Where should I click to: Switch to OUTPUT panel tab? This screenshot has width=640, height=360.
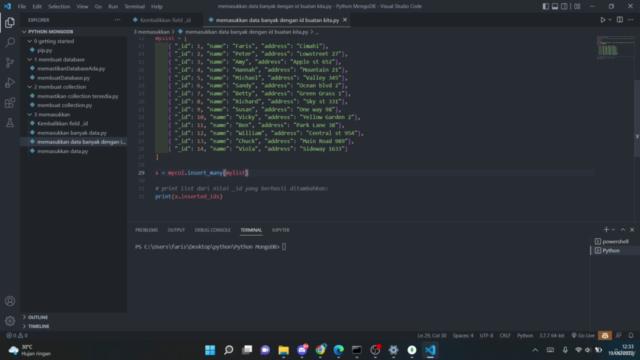pos(176,230)
